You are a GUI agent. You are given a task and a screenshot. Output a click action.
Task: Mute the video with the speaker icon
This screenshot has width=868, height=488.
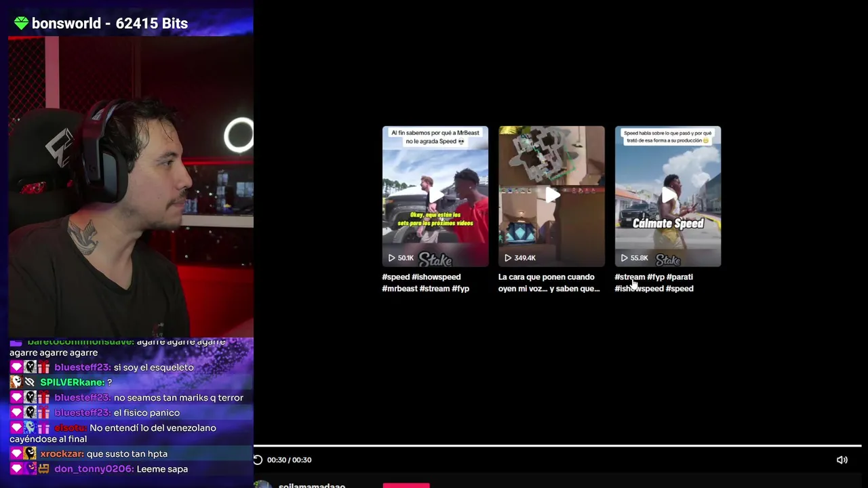842,460
